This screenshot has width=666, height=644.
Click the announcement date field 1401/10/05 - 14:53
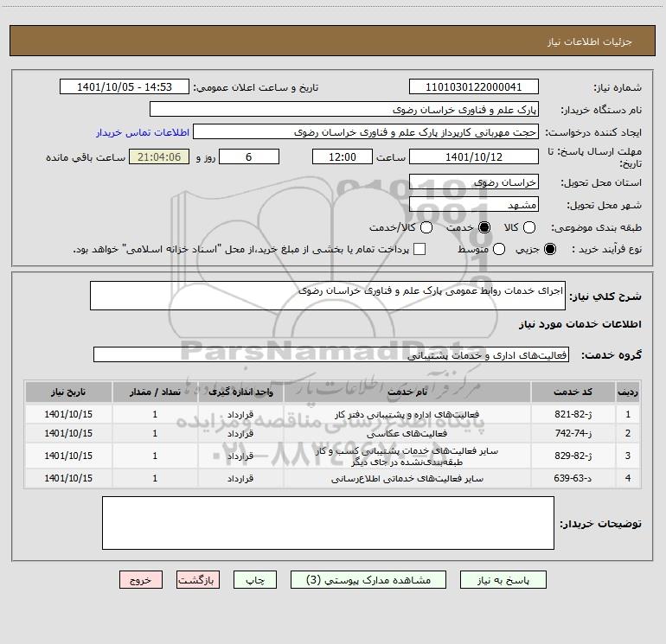click(125, 87)
